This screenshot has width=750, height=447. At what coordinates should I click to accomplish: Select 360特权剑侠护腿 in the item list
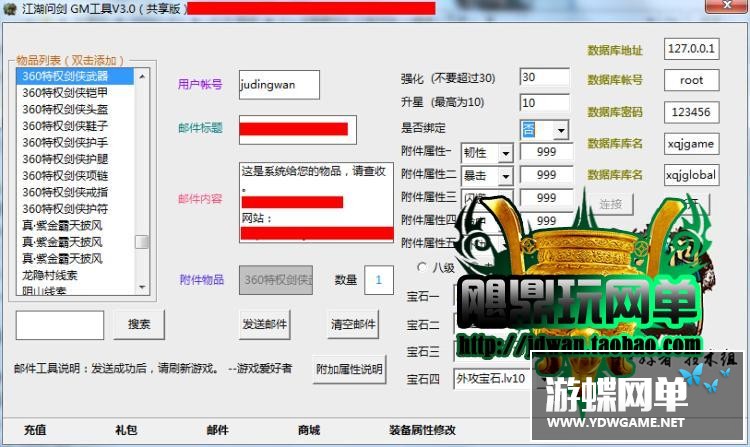pyautogui.click(x=75, y=159)
